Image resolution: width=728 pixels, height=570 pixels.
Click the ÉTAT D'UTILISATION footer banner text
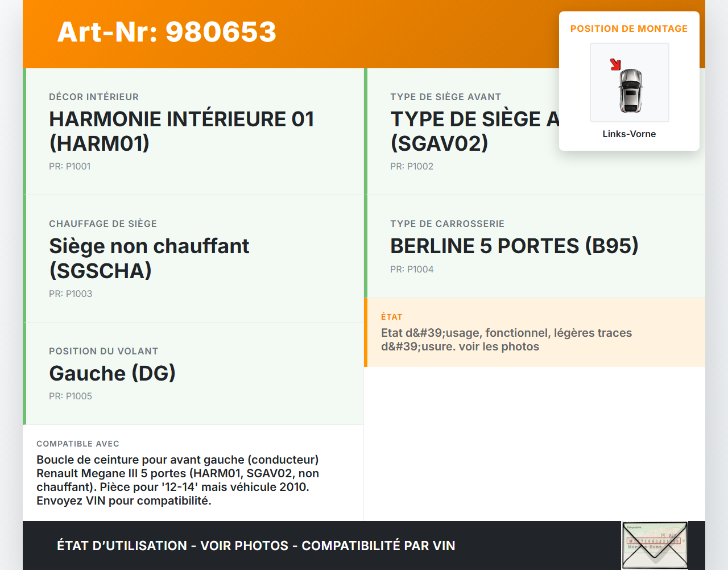pyautogui.click(x=256, y=546)
